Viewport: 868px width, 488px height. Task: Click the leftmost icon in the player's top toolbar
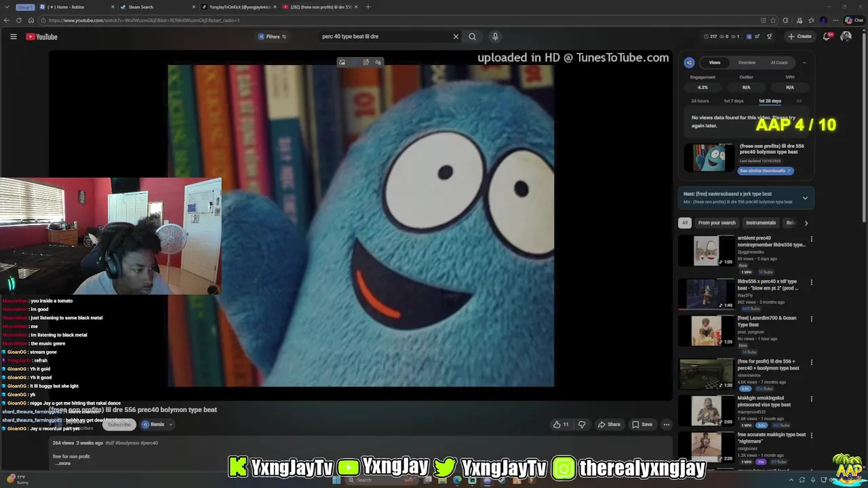342,62
